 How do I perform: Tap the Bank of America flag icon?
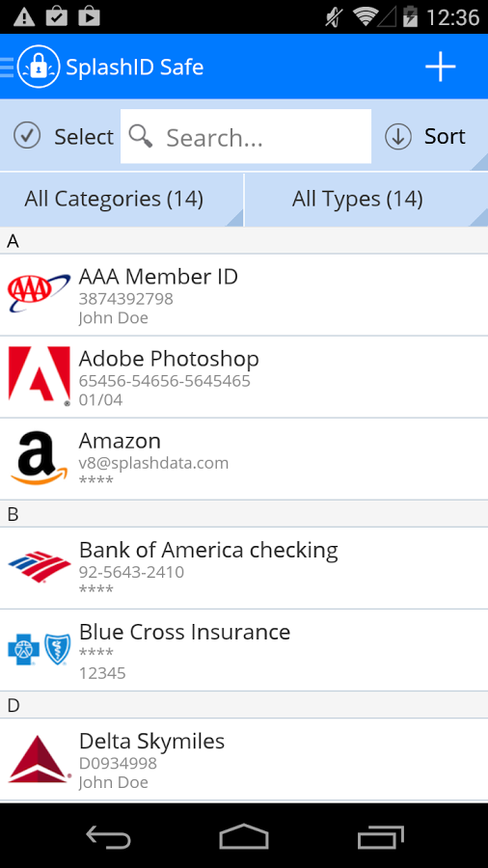coord(40,567)
